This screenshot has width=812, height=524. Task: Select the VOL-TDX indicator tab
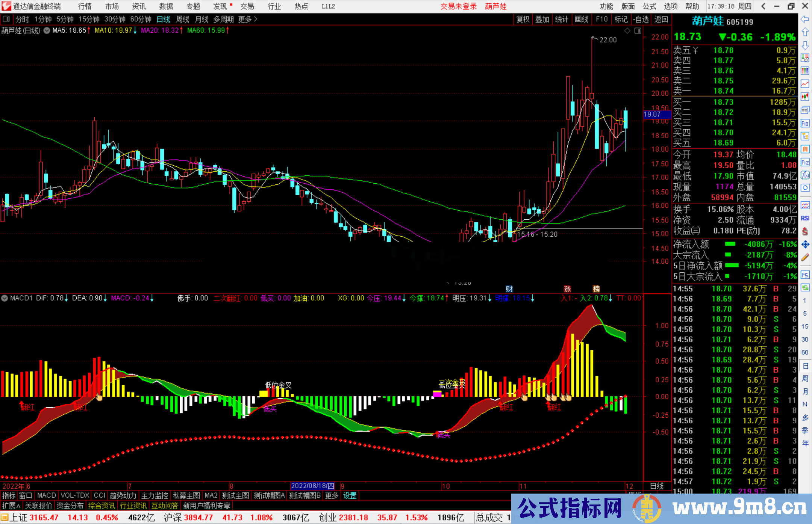pos(75,495)
